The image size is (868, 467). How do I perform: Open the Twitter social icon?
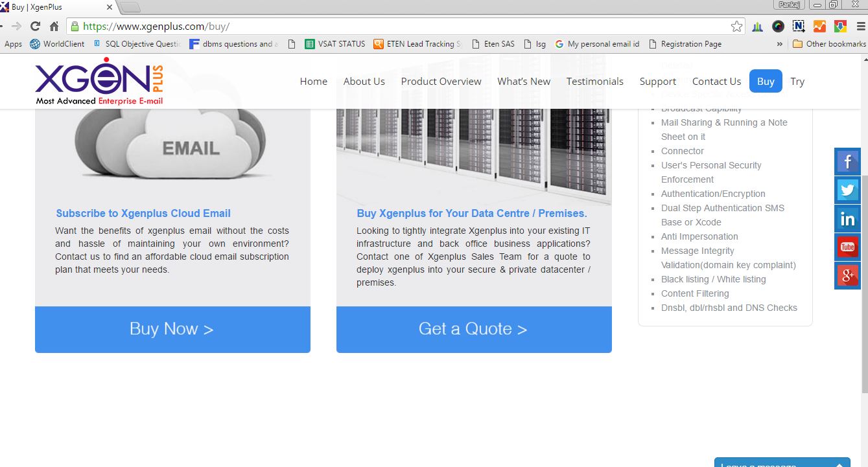[847, 190]
